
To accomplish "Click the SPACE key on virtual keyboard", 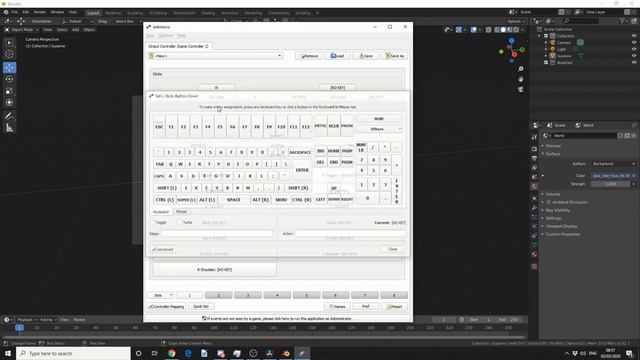I will pos(233,200).
